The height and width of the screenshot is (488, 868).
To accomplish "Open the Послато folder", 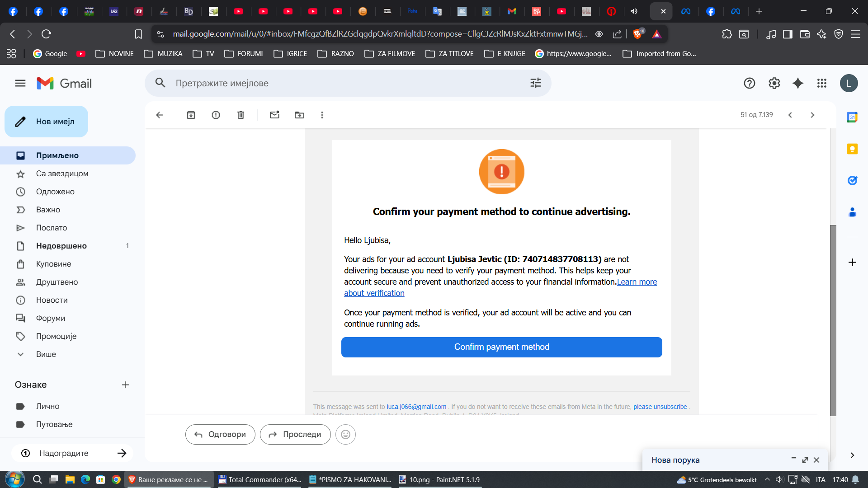I will point(52,228).
